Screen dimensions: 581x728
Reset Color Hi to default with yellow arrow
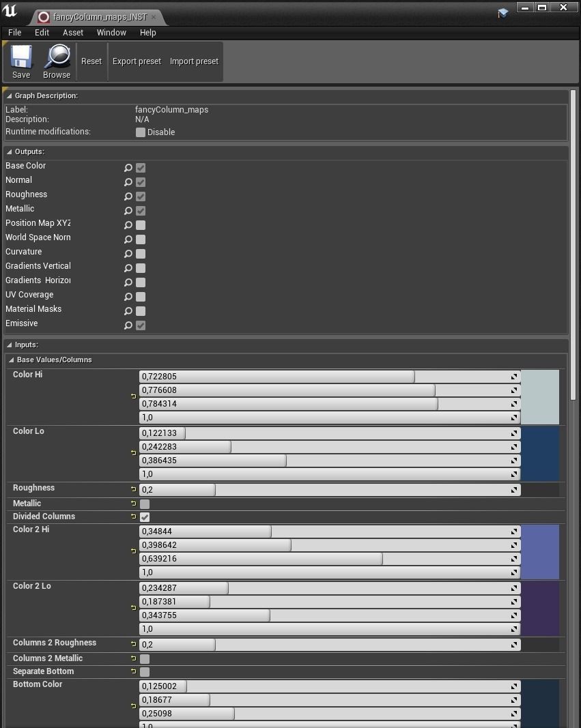point(134,396)
